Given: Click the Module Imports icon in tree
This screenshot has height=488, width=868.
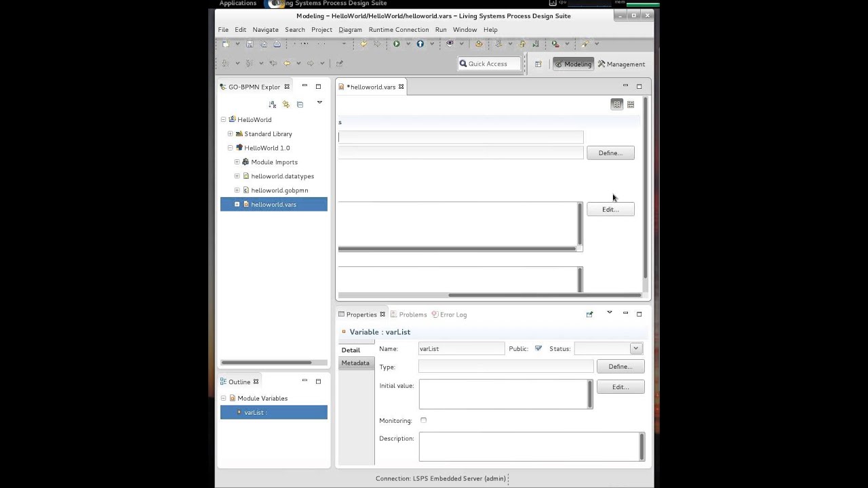Looking at the screenshot, I should pyautogui.click(x=245, y=162).
